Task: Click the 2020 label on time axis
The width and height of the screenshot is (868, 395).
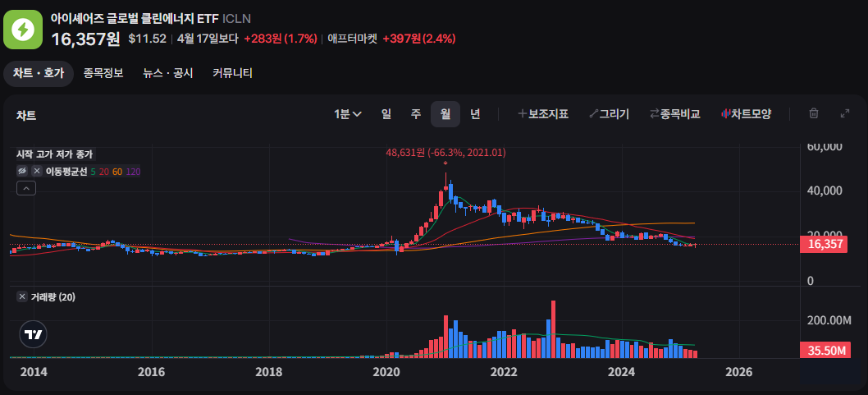Action: (x=386, y=371)
